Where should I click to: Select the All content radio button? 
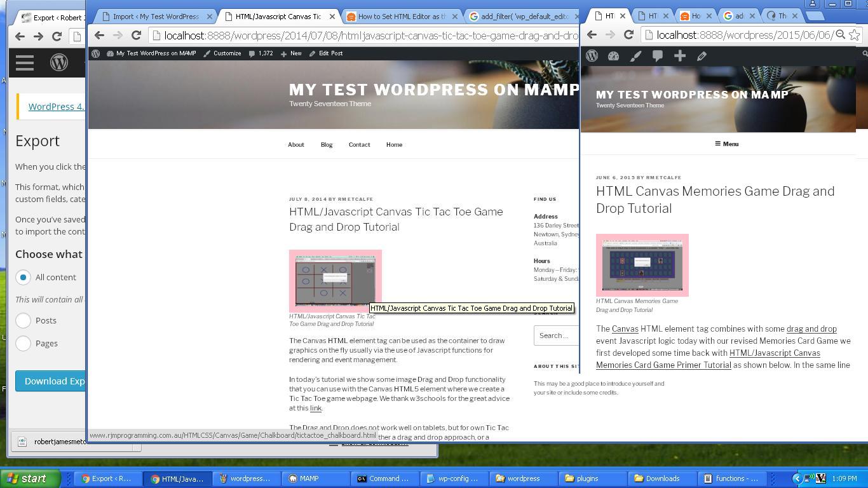coord(24,278)
